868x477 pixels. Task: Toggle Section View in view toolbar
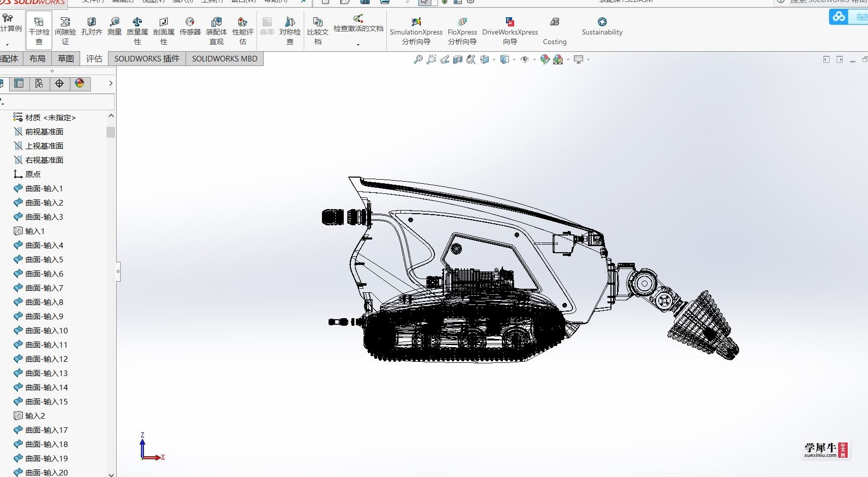[458, 59]
